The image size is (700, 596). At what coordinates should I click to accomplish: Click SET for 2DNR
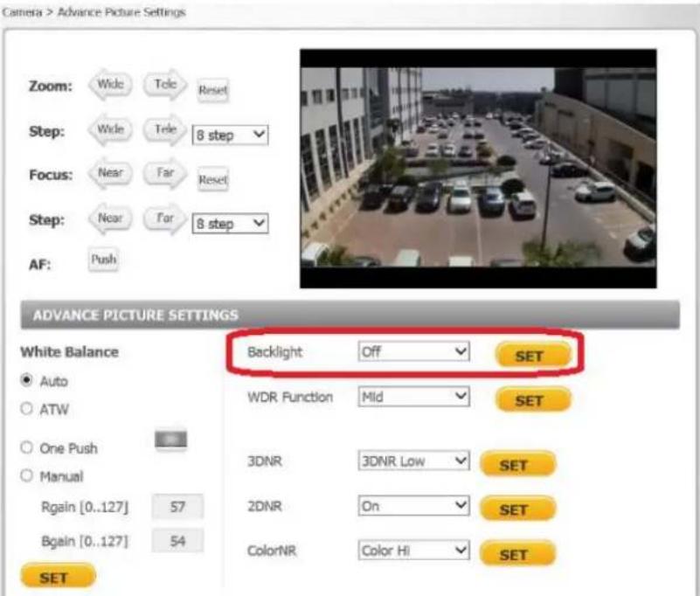pos(518,509)
